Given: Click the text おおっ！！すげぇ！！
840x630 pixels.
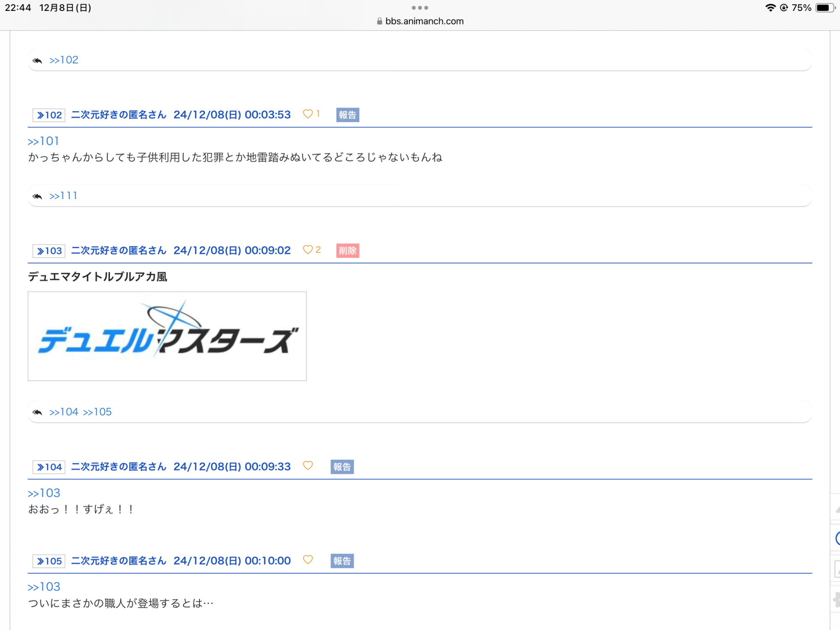Looking at the screenshot, I should [81, 509].
